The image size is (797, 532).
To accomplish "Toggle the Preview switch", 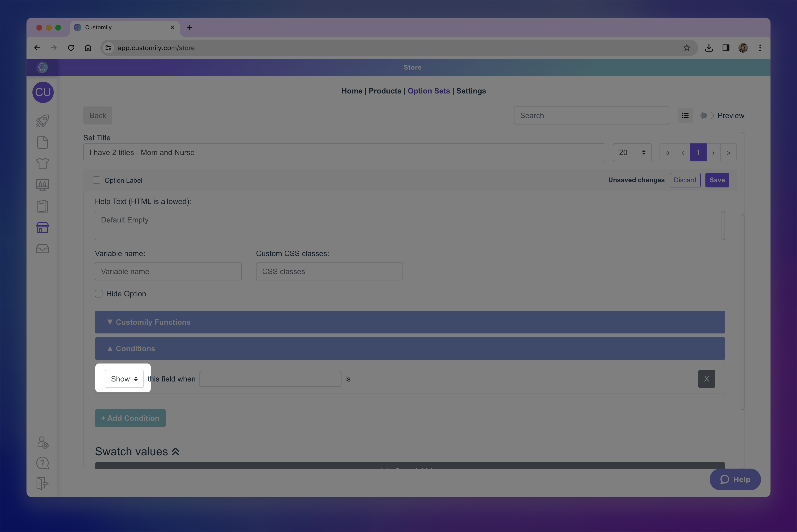I will pyautogui.click(x=707, y=115).
